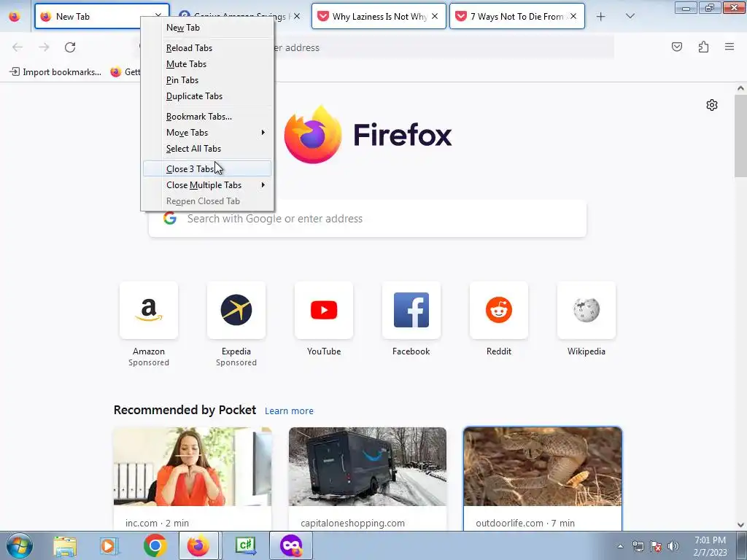Viewport: 747px width, 560px height.
Task: Click the back navigation arrow
Action: (x=18, y=47)
